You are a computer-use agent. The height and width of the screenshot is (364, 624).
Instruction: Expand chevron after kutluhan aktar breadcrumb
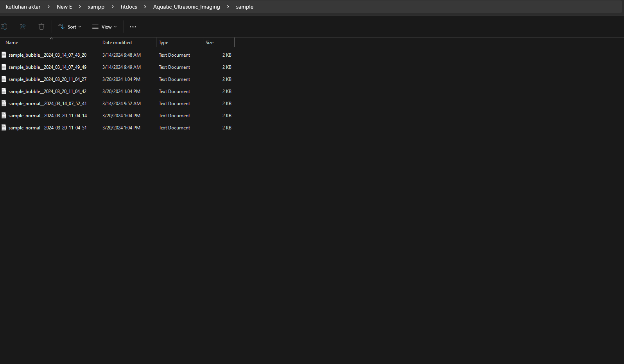point(48,7)
